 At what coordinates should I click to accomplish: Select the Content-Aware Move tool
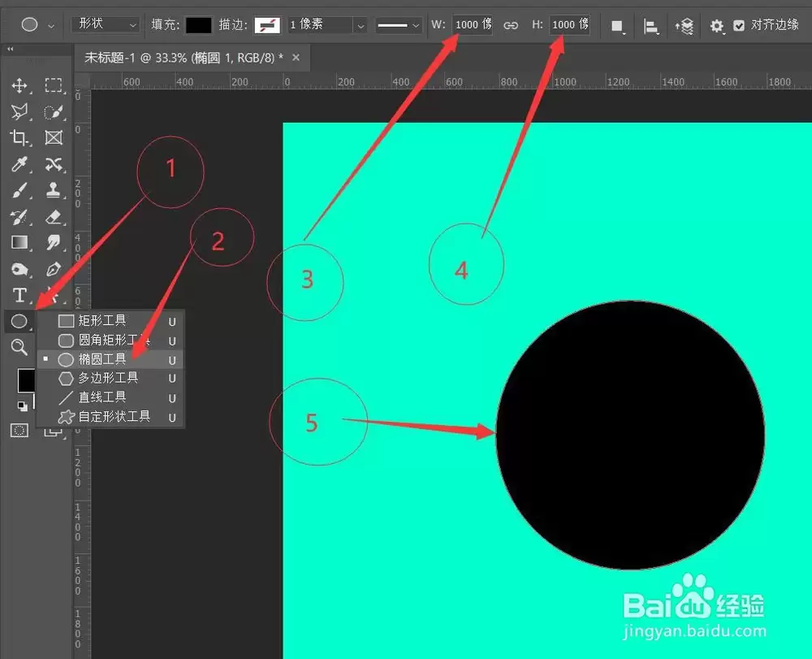(54, 164)
